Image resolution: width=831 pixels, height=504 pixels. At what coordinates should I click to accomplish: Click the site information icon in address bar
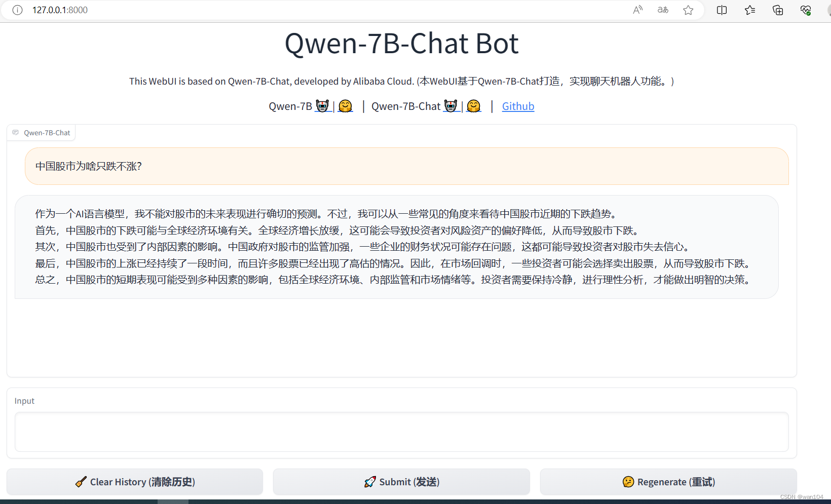coord(17,10)
